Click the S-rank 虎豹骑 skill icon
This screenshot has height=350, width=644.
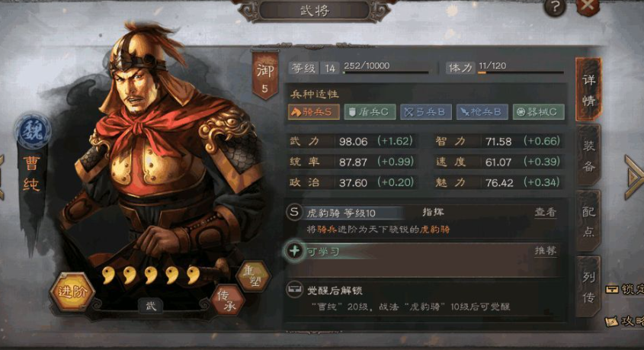[x=294, y=213]
